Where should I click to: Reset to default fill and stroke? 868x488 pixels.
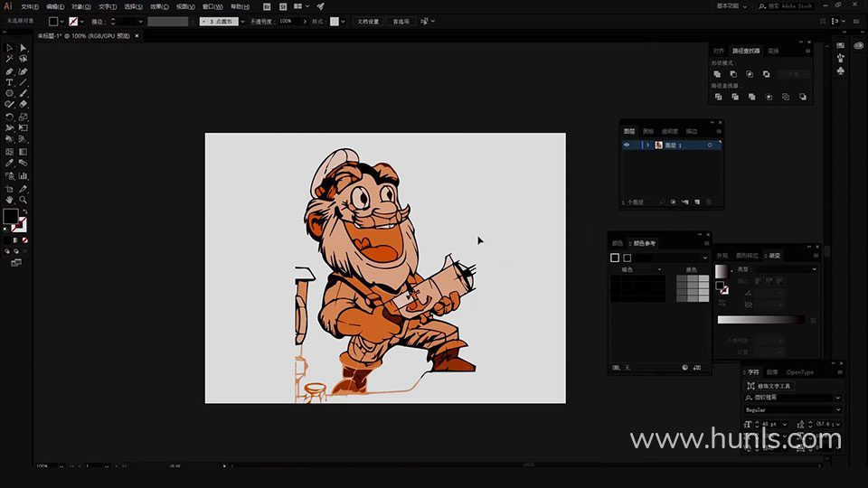[x=5, y=229]
